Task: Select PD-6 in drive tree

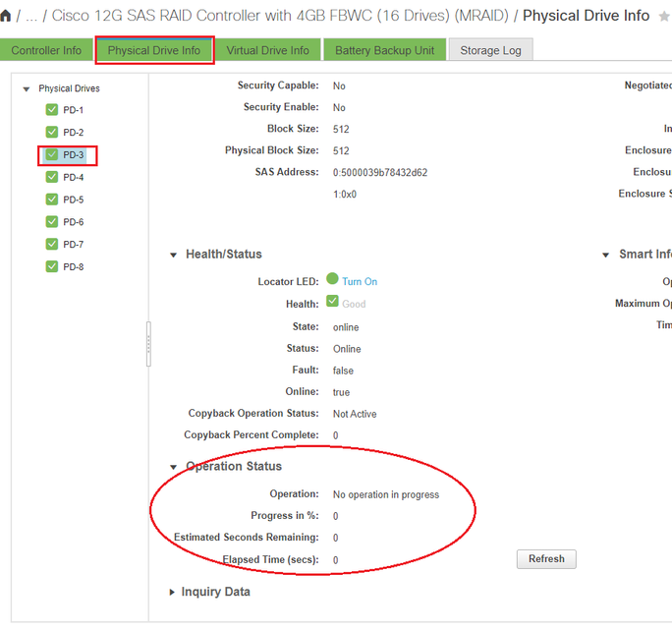Action: point(74,222)
